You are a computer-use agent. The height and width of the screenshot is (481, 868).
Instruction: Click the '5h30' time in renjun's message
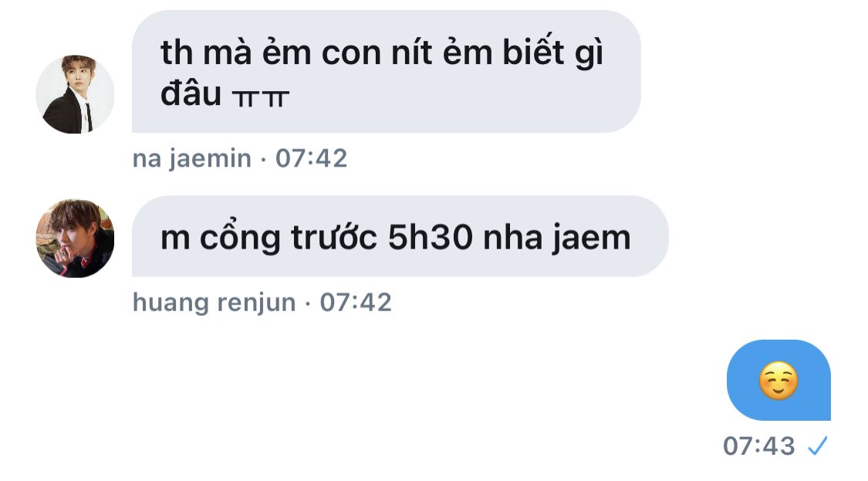(x=431, y=237)
